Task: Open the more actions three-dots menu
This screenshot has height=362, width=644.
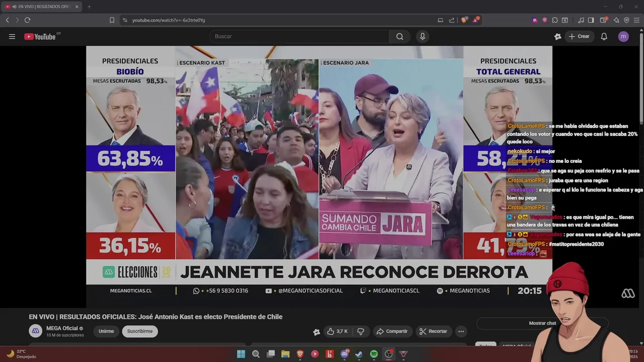Action: point(461,331)
